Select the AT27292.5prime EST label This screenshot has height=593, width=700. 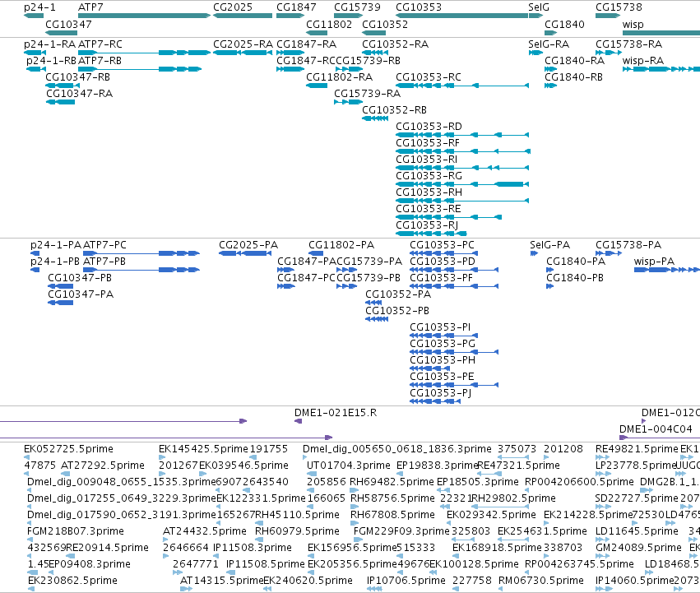pos(103,466)
